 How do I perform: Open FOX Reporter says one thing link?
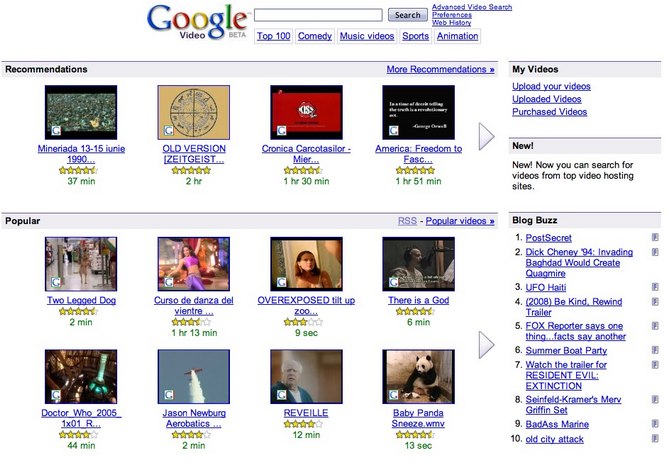pos(576,331)
